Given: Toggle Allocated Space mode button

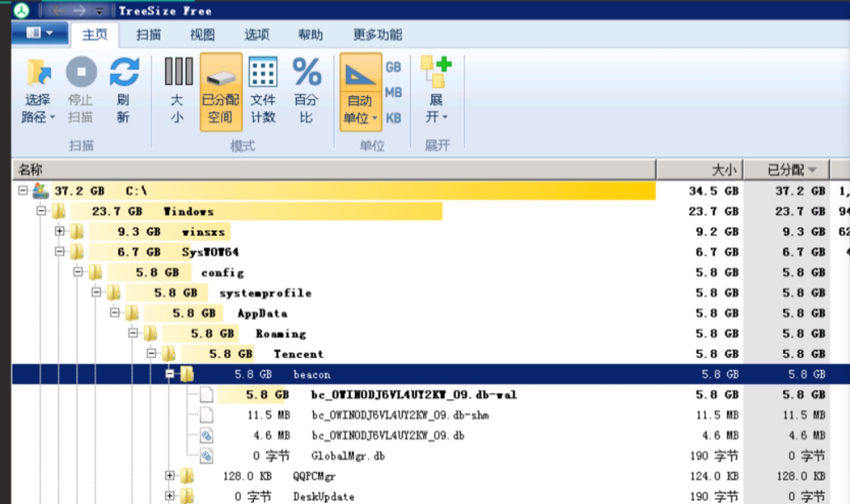Looking at the screenshot, I should (x=221, y=91).
